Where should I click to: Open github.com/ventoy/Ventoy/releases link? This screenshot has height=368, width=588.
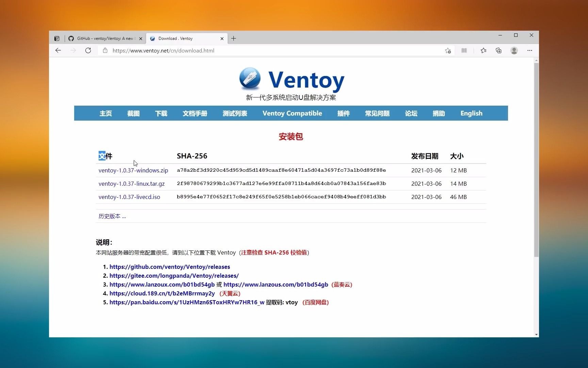[x=170, y=267]
